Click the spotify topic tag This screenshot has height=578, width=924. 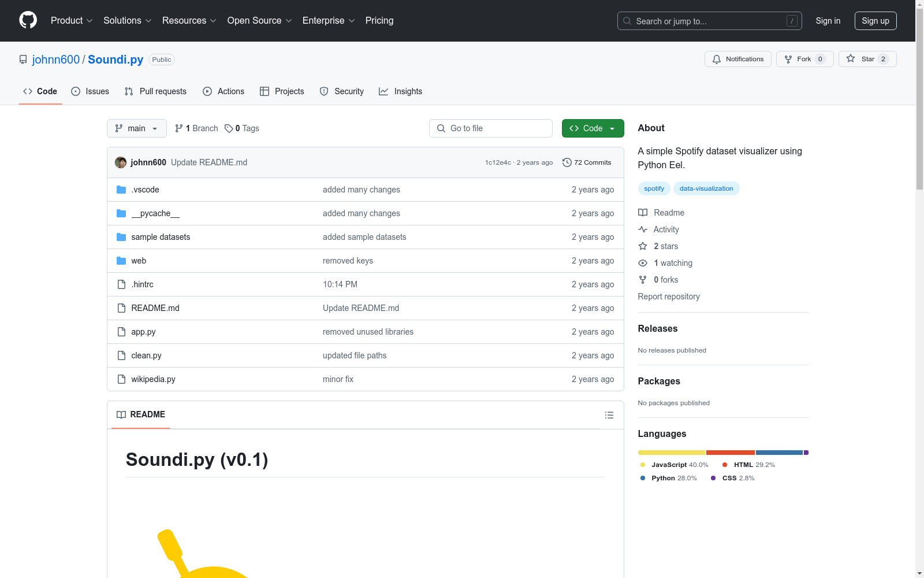pos(654,188)
